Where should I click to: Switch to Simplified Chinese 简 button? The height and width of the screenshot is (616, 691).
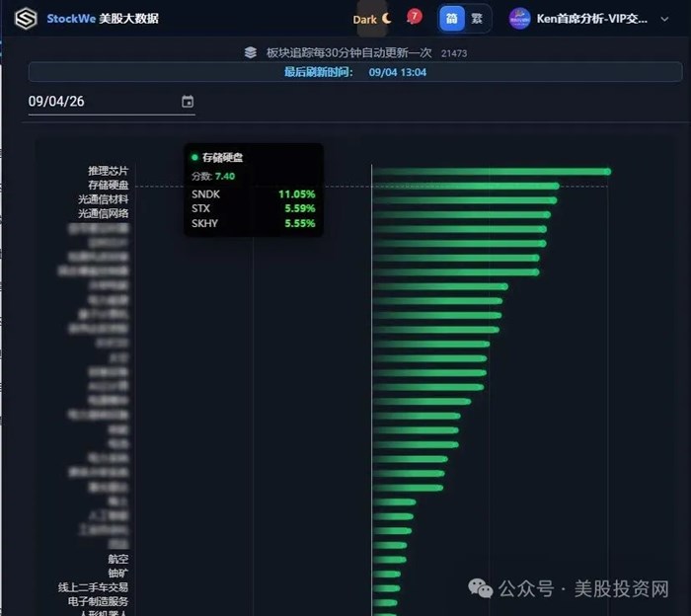(452, 19)
